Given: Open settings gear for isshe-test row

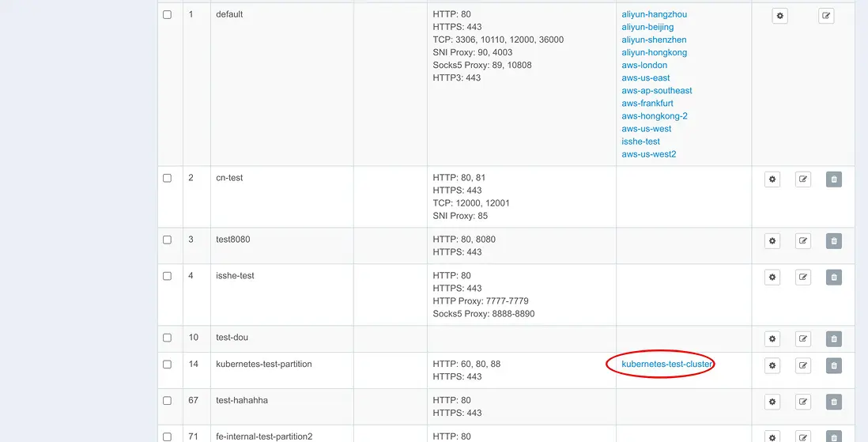Looking at the screenshot, I should 772,277.
